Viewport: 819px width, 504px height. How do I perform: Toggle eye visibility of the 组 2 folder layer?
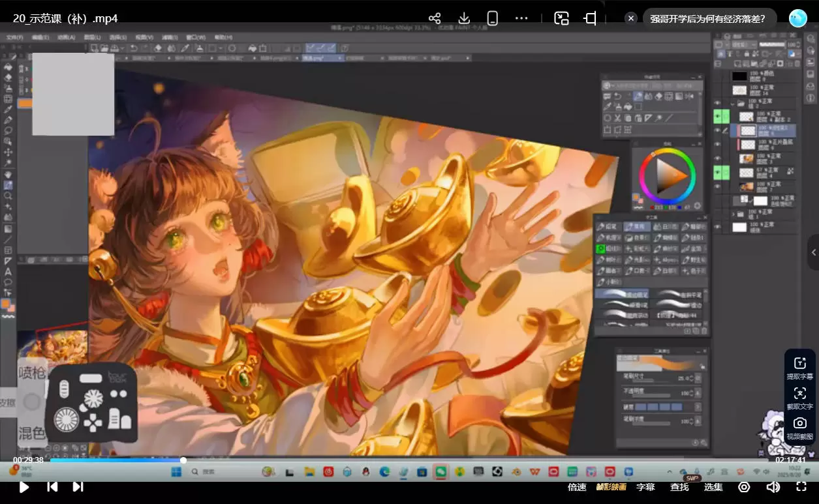718,103
